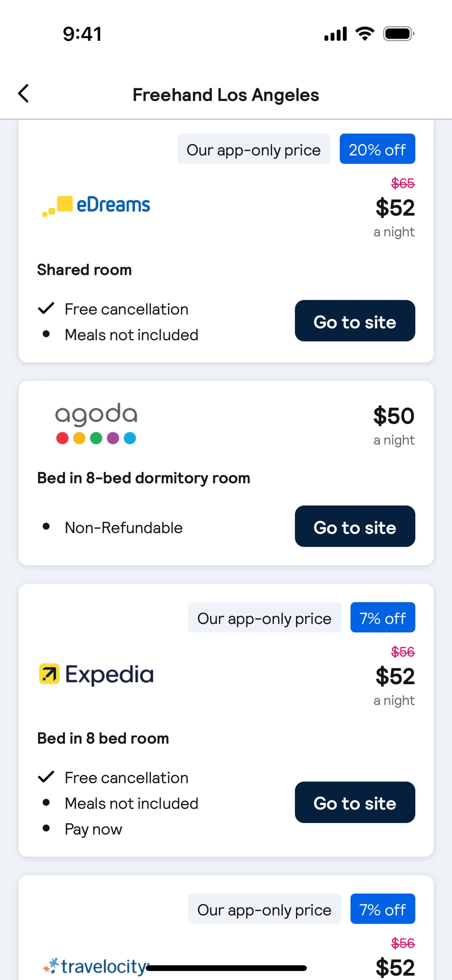
Task: Select "Bed in 8-bed dormitory room" title
Action: pyautogui.click(x=143, y=478)
